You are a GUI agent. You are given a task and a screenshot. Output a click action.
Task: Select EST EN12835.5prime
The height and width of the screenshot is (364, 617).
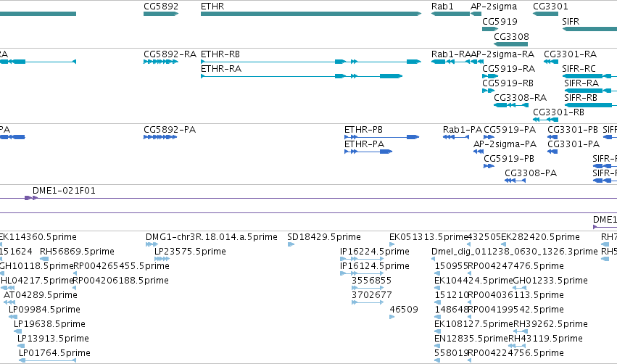tap(471, 339)
